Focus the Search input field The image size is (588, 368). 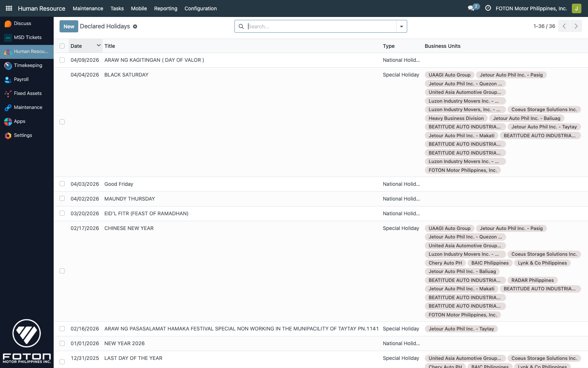(320, 26)
